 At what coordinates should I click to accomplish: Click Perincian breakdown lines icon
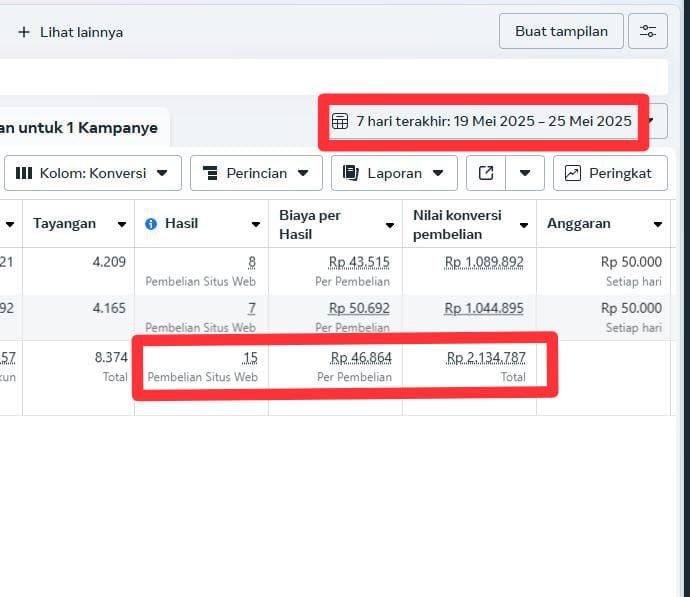[210, 173]
